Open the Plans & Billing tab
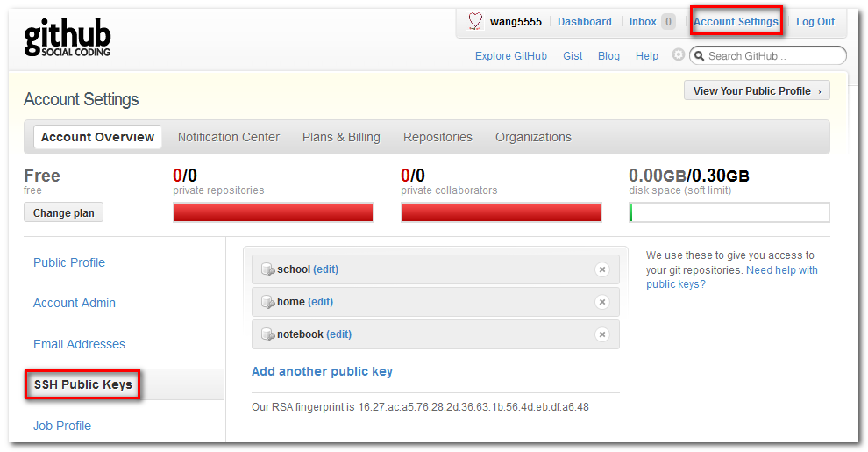 pyautogui.click(x=341, y=137)
